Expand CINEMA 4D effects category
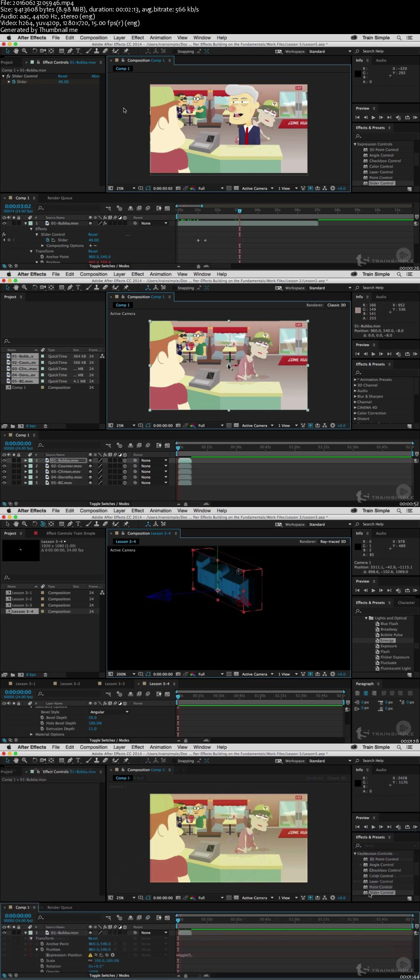The width and height of the screenshot is (420, 980). pyautogui.click(x=355, y=408)
